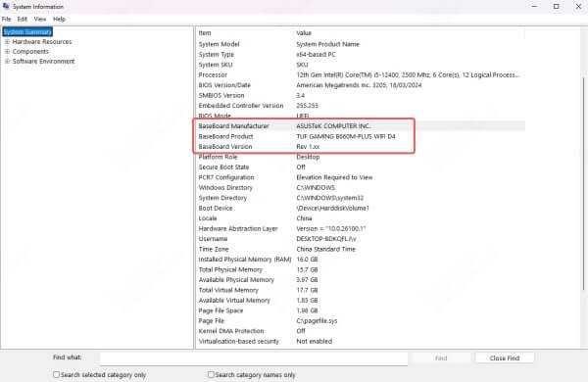Select the Total Physical Memory row
Screen dimensions: 588x382
coord(361,269)
